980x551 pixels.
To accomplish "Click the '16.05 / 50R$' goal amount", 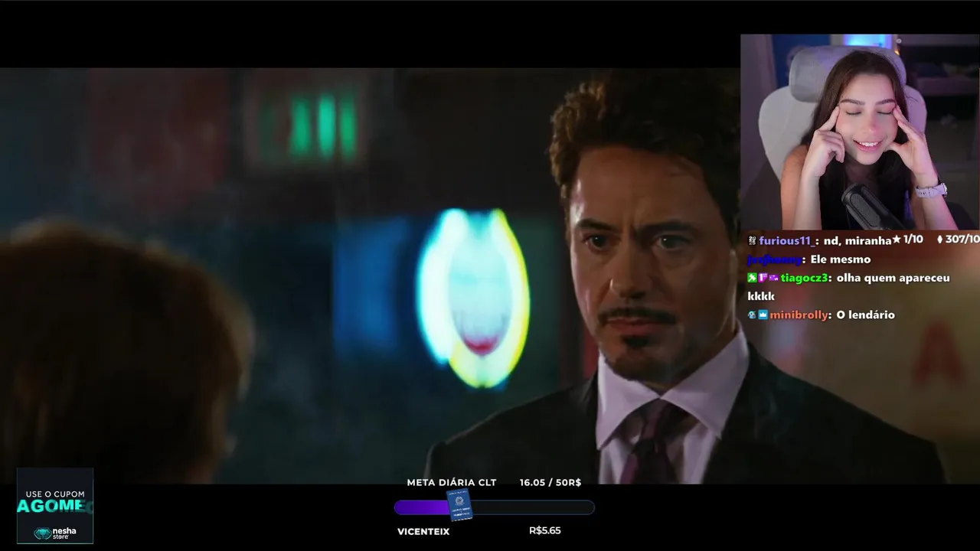I will click(550, 482).
